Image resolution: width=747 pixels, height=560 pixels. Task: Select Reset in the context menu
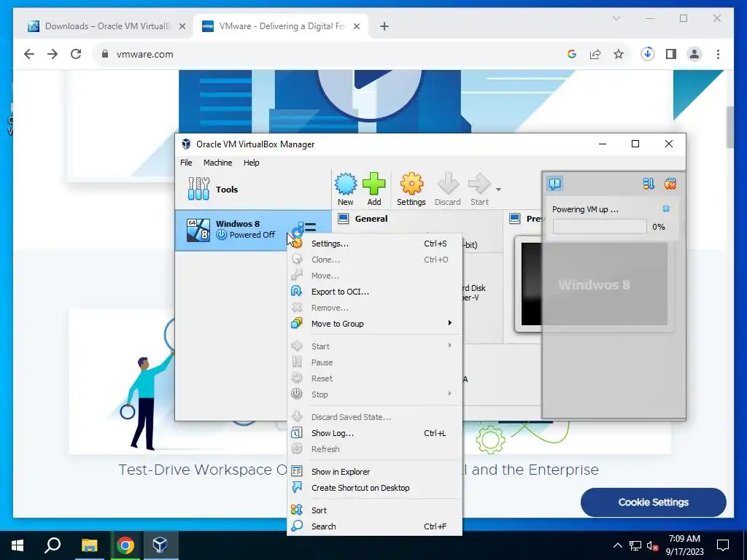pos(374,378)
